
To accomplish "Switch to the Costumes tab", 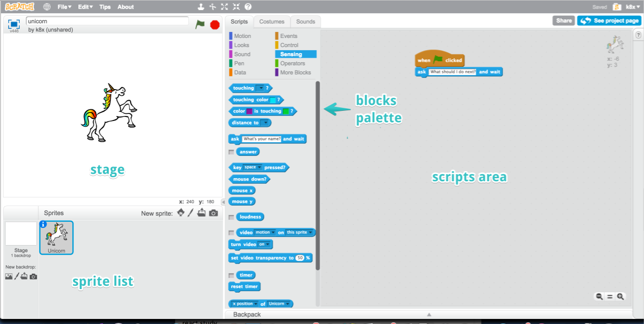I will (x=272, y=22).
